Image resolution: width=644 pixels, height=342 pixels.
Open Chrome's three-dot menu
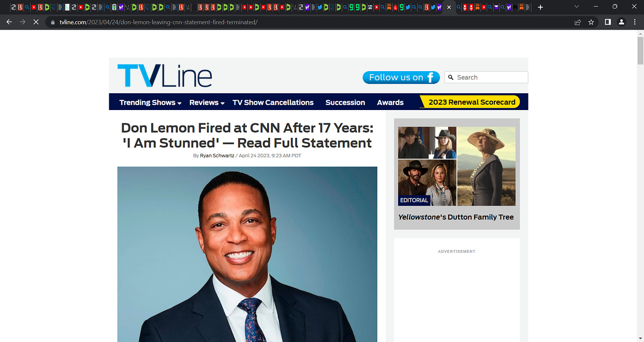click(635, 22)
